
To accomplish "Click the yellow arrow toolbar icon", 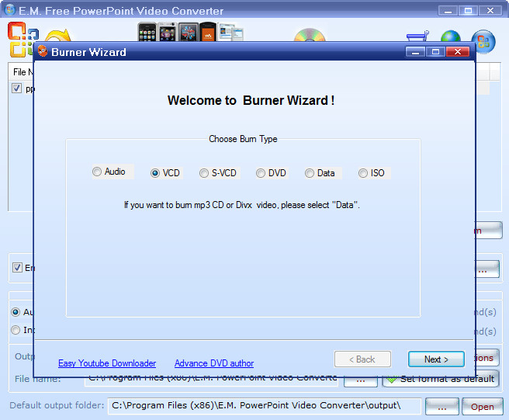I will pyautogui.click(x=58, y=35).
